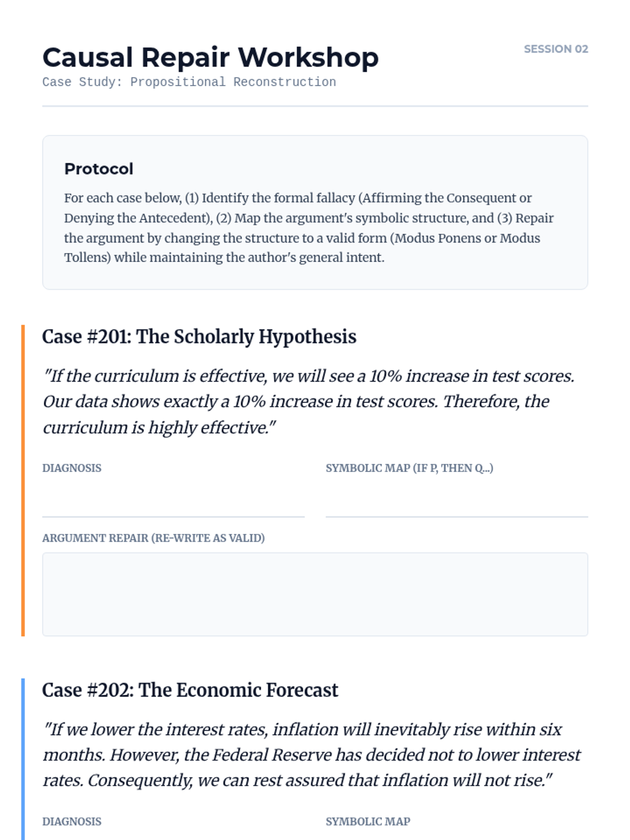Click the Case #202 DIAGNOSIS label
Viewport: 630px width, 840px height.
pyautogui.click(x=72, y=821)
